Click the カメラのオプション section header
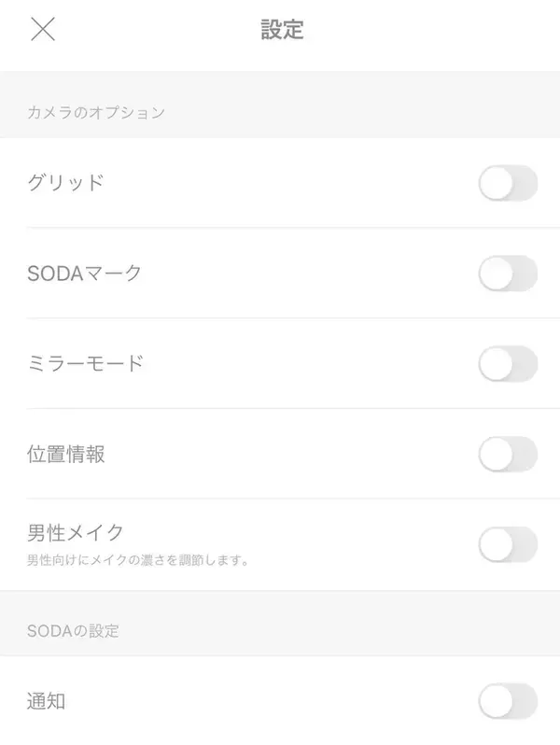 (x=96, y=113)
